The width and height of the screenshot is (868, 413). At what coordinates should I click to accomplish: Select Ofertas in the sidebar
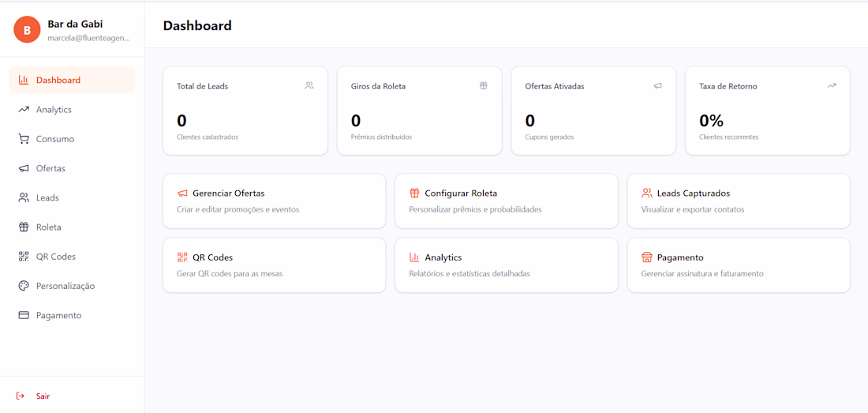(x=72, y=168)
